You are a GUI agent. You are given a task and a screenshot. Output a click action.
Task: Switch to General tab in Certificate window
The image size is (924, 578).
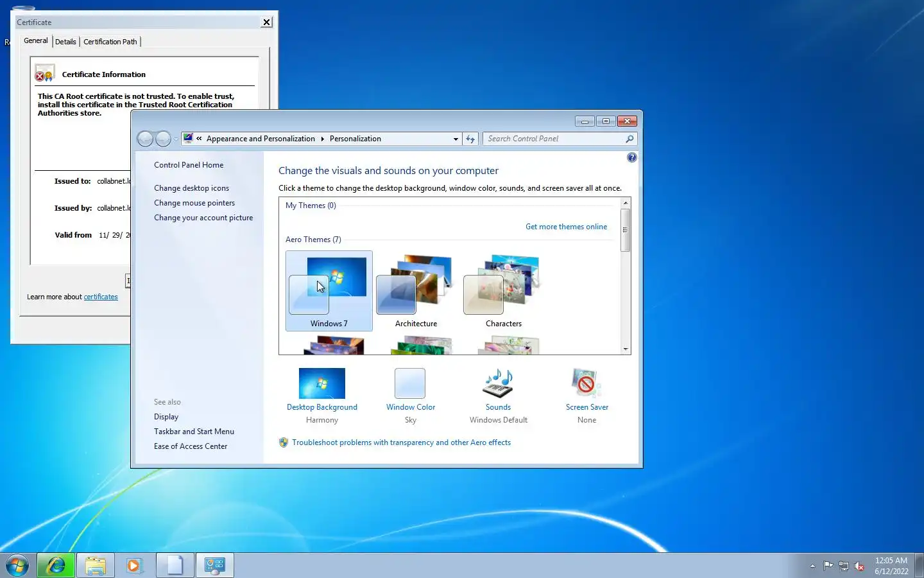(x=36, y=40)
